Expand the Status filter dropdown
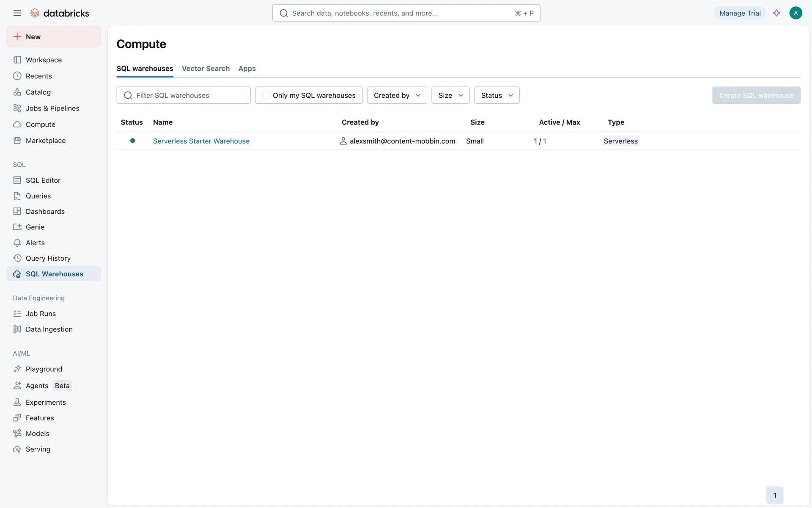Screen dimensions: 812x508 point(497,95)
